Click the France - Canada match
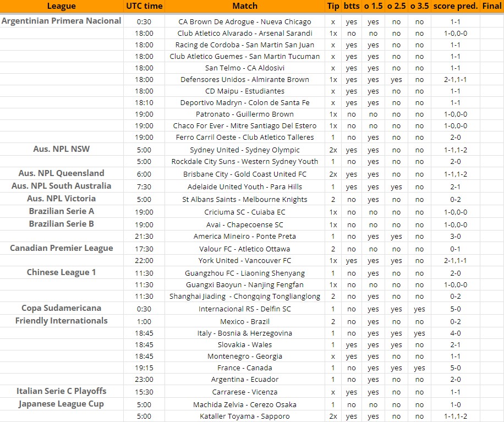Viewport: 504px width, 422px height. pos(245,368)
